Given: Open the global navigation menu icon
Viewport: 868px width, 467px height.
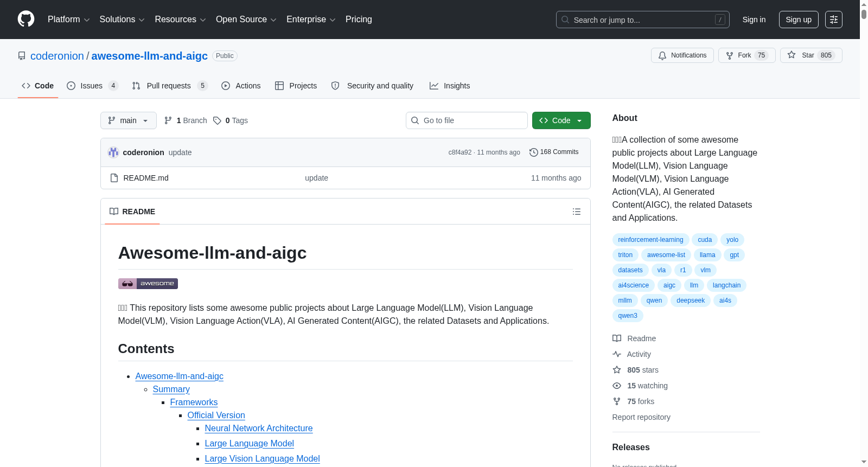Looking at the screenshot, I should (x=834, y=20).
